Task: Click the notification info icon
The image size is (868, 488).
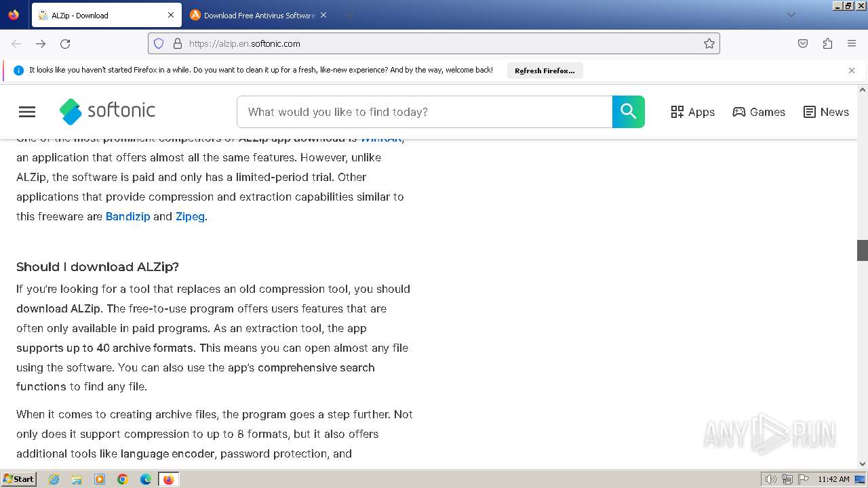Action: point(18,70)
